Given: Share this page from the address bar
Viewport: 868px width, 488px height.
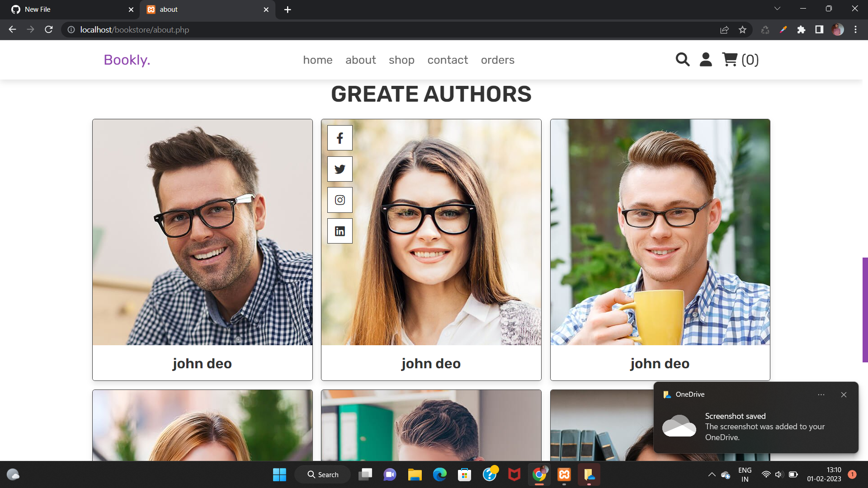Looking at the screenshot, I should click(x=724, y=29).
